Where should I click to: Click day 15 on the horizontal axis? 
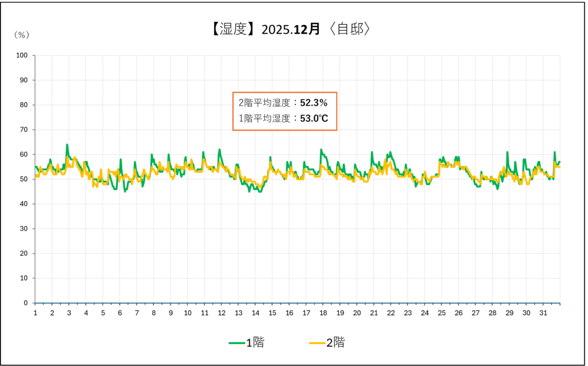(x=272, y=313)
